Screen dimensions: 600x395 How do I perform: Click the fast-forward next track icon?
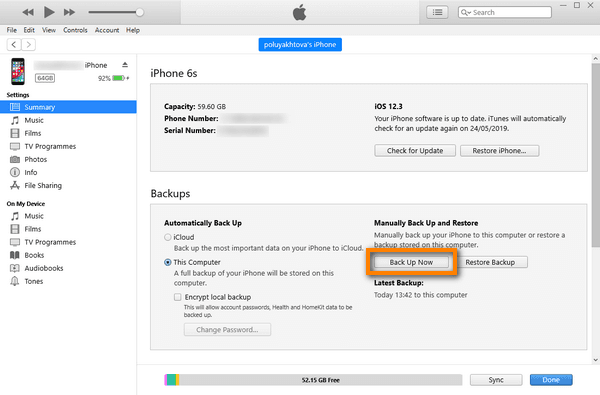click(69, 12)
